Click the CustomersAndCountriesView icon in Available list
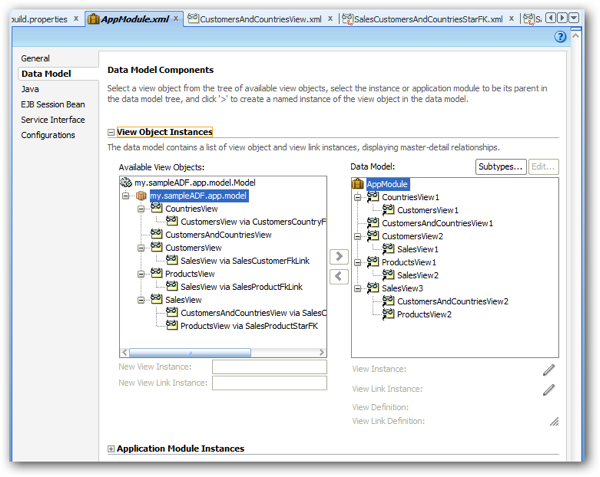Image resolution: width=600 pixels, height=477 pixels. pos(157,234)
